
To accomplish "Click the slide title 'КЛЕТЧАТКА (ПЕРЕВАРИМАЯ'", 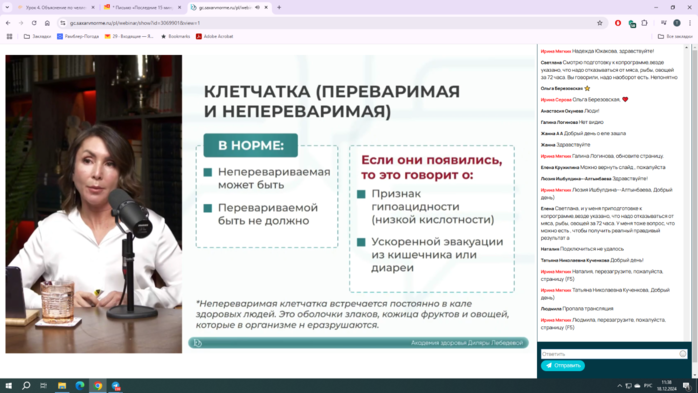I will pos(332,91).
